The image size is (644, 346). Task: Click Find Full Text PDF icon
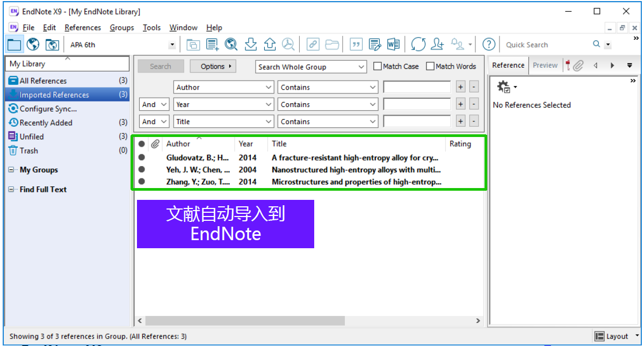(288, 45)
